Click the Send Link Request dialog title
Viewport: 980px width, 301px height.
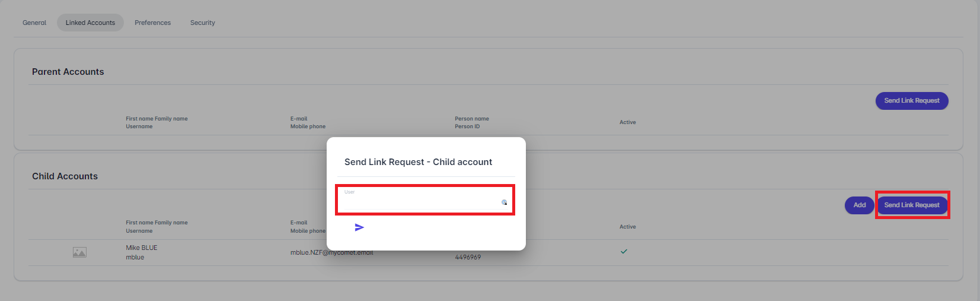coord(418,162)
